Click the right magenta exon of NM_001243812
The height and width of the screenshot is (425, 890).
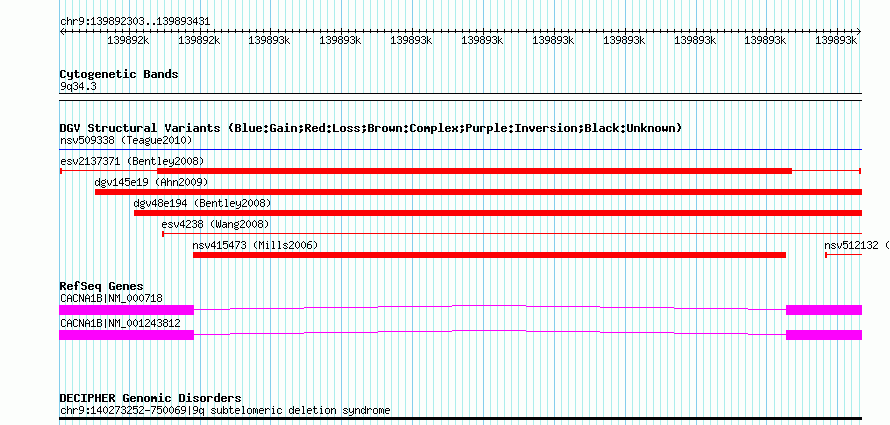(x=824, y=335)
